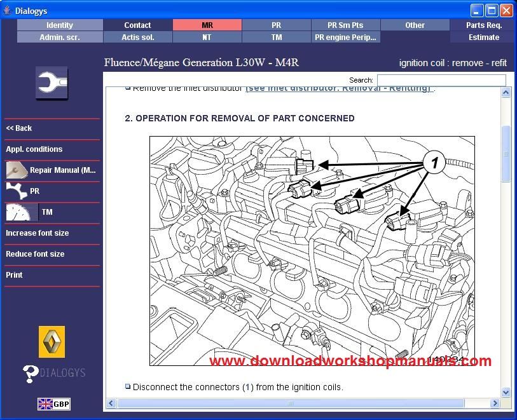The height and width of the screenshot is (420, 517).
Task: Click text 'Disconnect the connectors (1)'
Action: pyautogui.click(x=193, y=387)
